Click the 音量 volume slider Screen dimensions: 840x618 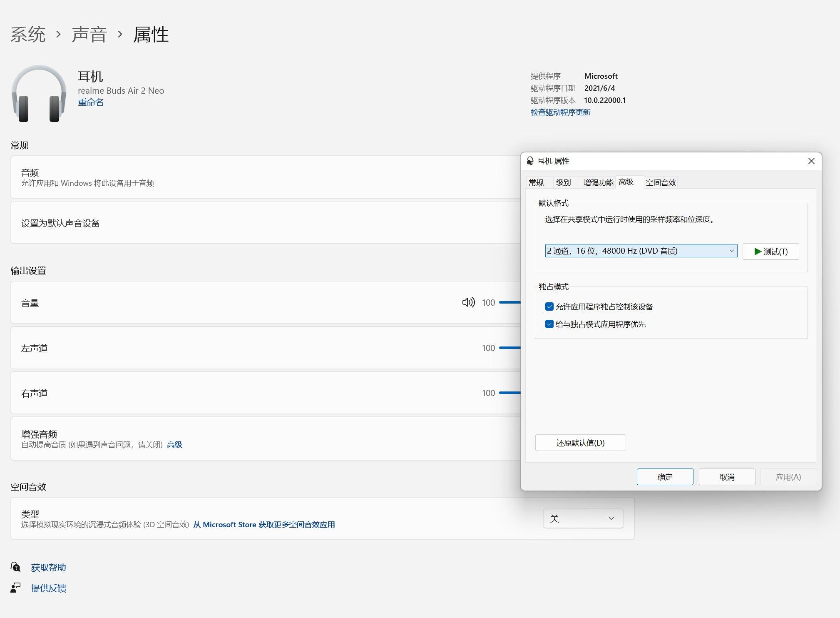tap(509, 302)
